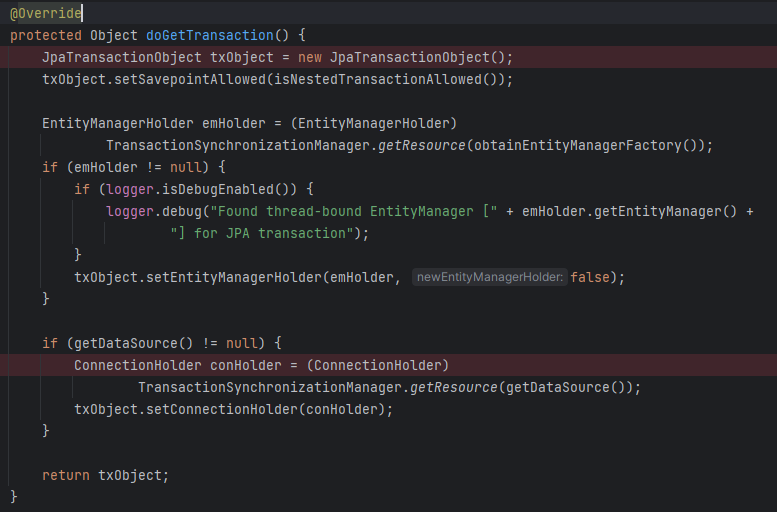Click setSavepointAllowed method call
The width and height of the screenshot is (777, 512).
coord(190,79)
